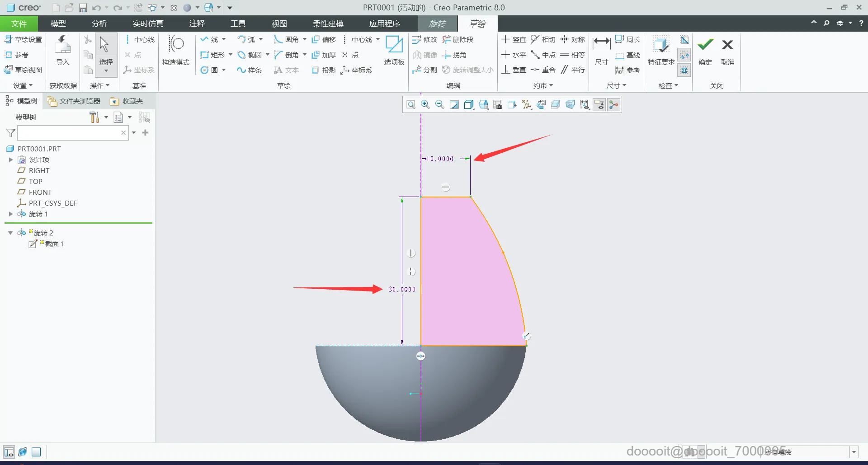Select the Spline (样条) sketch tool
The height and width of the screenshot is (465, 868).
point(250,70)
